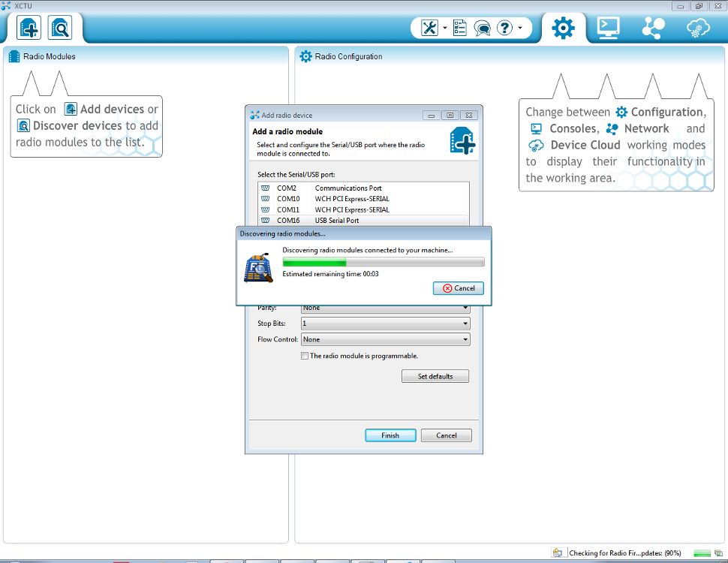Screen dimensions: 728x563
Task: Click the Add radio device title icon
Action: [x=255, y=115]
